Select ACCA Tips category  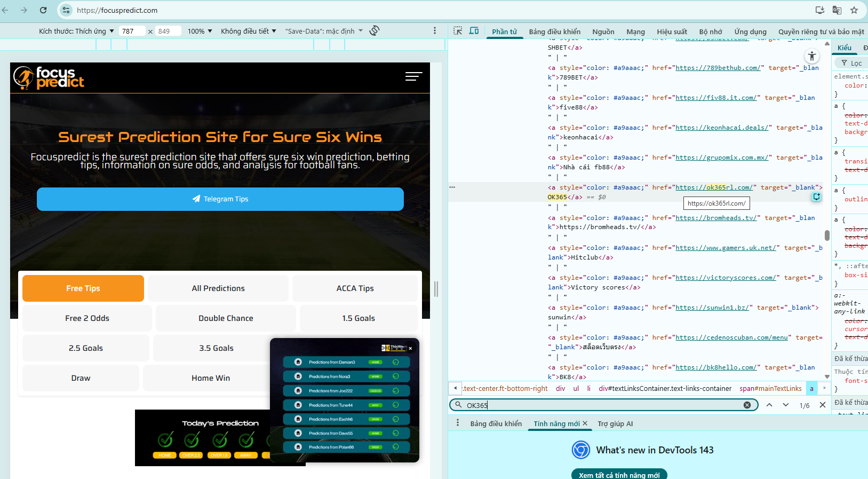[355, 288]
